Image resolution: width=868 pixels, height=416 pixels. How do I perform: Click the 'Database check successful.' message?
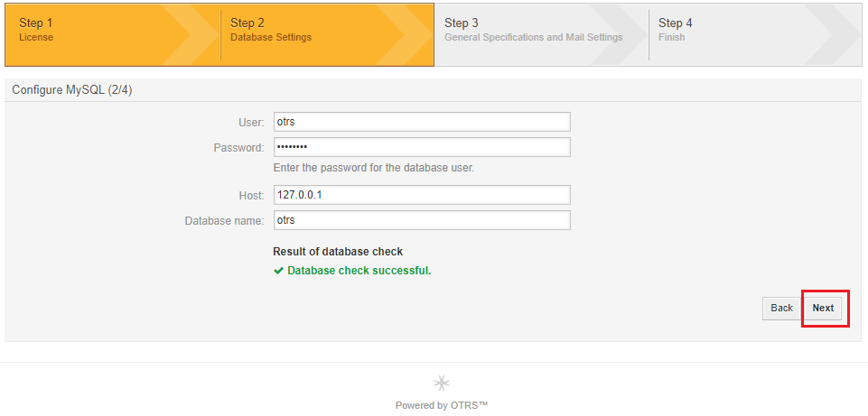(x=359, y=271)
